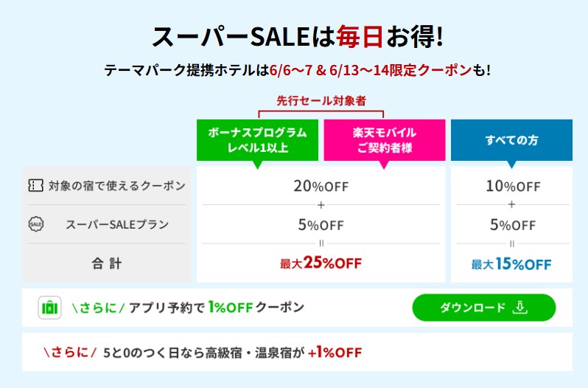Click the アプリ予約で1%OFFクーポン text
Screen dimensions: 588x388
pos(217,308)
